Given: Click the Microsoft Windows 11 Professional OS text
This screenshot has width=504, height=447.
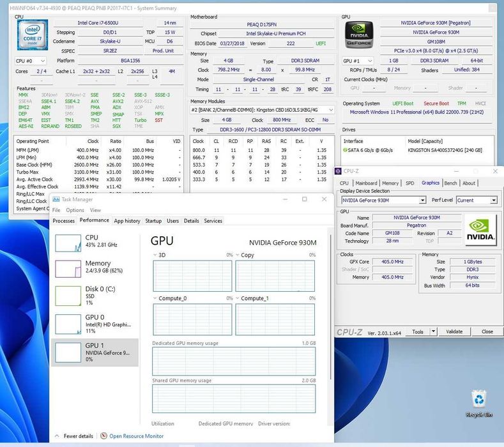Looking at the screenshot, I should coord(416,112).
